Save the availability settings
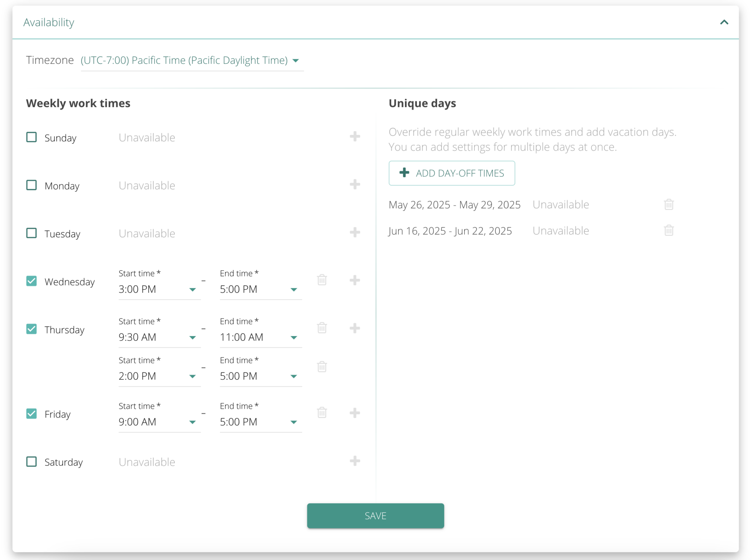The height and width of the screenshot is (560, 752). 375,516
